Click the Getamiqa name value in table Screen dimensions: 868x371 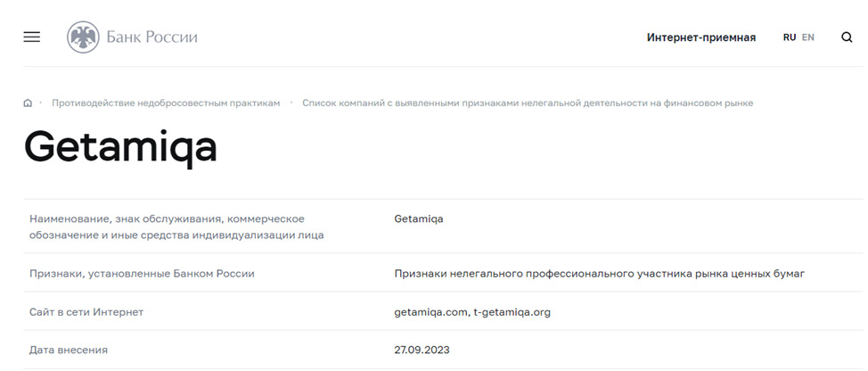coord(419,218)
